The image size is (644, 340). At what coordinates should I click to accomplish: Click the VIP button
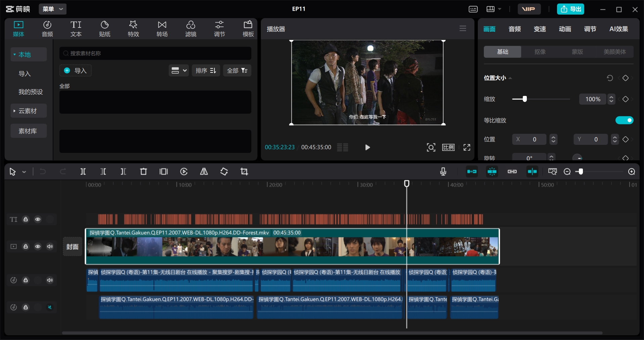click(x=529, y=9)
